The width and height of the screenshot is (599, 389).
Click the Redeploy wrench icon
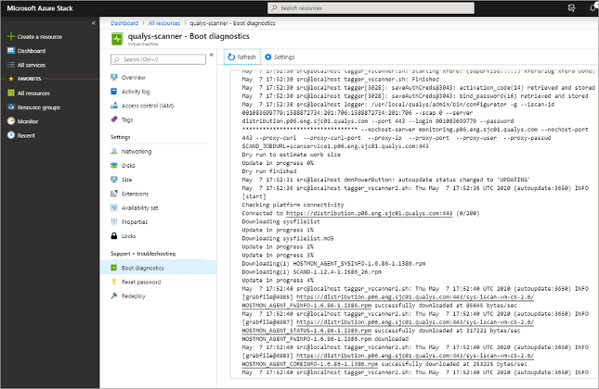[x=114, y=296]
